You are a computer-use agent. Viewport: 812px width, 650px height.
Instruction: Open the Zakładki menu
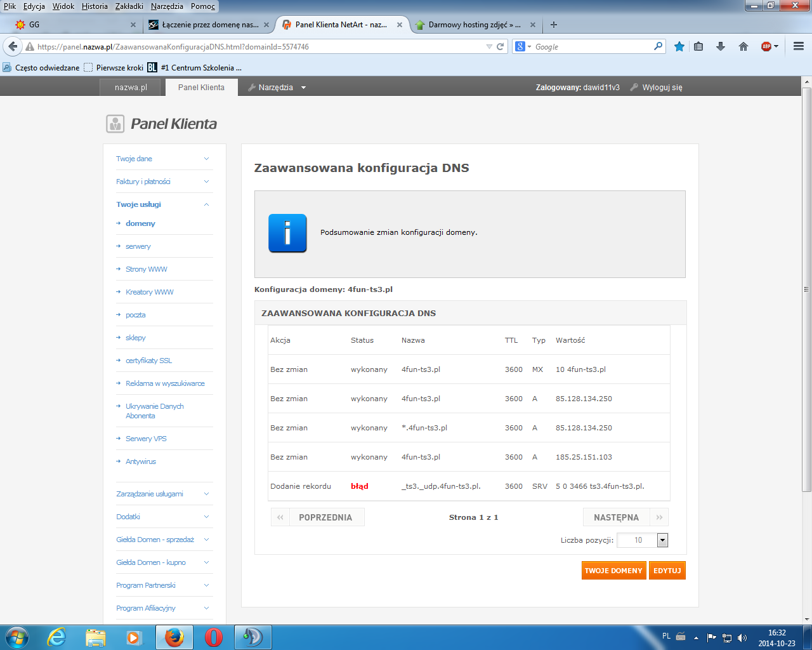click(129, 6)
